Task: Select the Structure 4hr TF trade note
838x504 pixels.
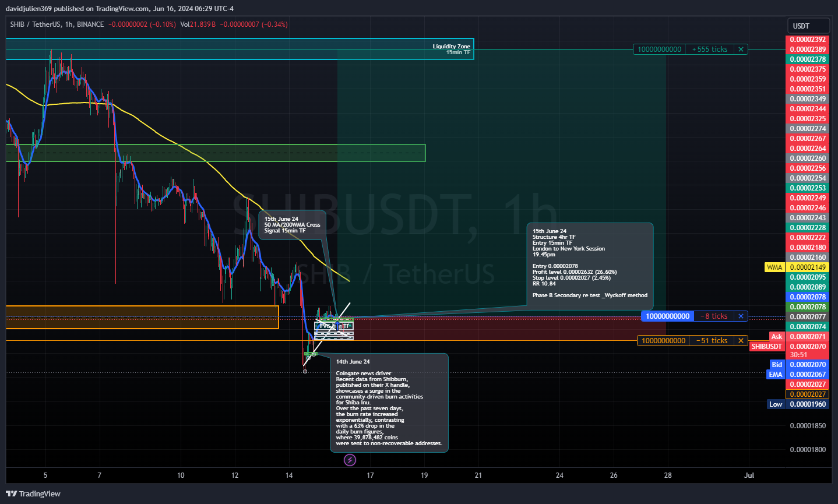Action: click(x=590, y=266)
